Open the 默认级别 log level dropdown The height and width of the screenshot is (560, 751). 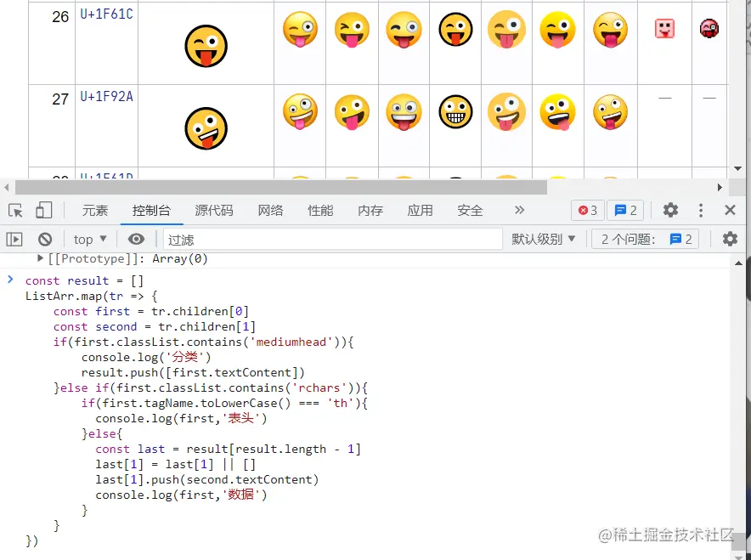(x=543, y=239)
